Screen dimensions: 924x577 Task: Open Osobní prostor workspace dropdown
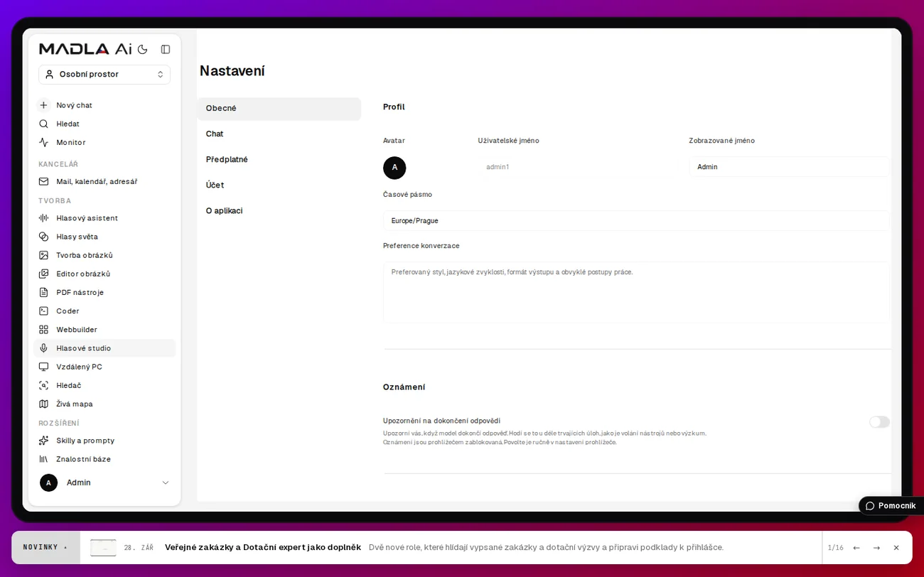104,74
